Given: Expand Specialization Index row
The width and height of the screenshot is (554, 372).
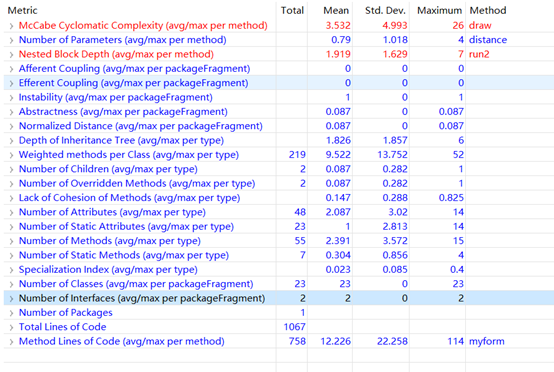Looking at the screenshot, I should click(x=11, y=270).
